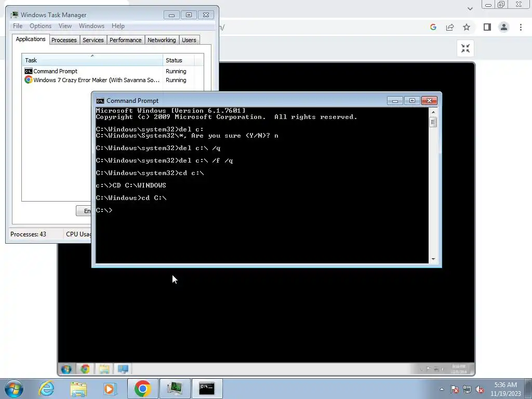Screen dimensions: 532x399
Task: Open Task Manager Windows menu
Action: click(91, 26)
